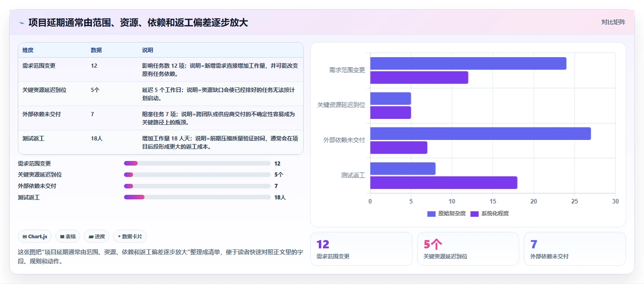Click the 原始复杂度 bar for 测试返工
The image size is (644, 284).
(x=402, y=169)
